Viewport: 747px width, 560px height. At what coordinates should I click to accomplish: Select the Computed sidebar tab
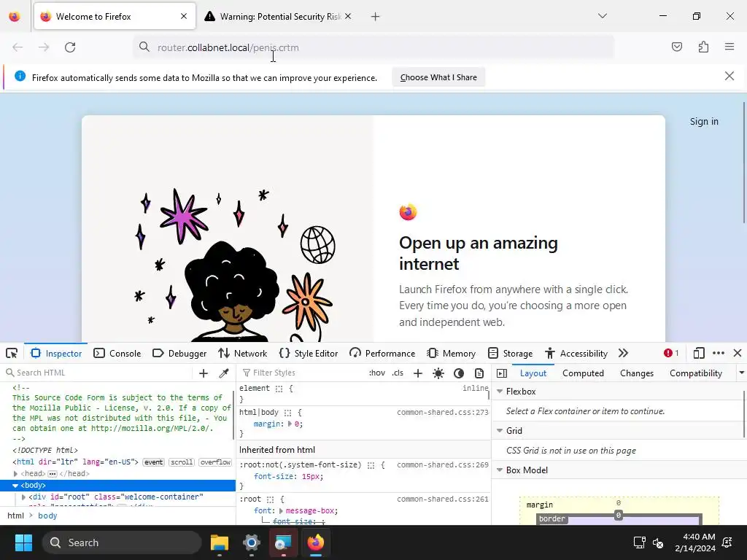pyautogui.click(x=583, y=373)
